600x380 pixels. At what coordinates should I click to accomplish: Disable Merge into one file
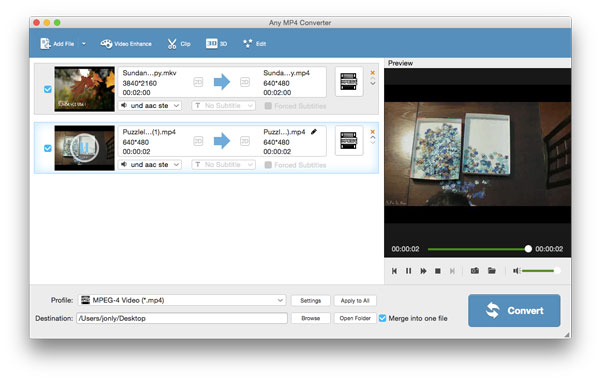click(382, 318)
